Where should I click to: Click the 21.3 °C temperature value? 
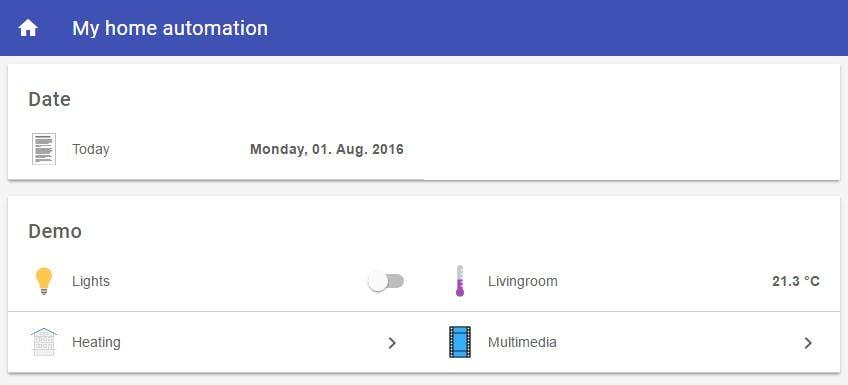click(796, 281)
